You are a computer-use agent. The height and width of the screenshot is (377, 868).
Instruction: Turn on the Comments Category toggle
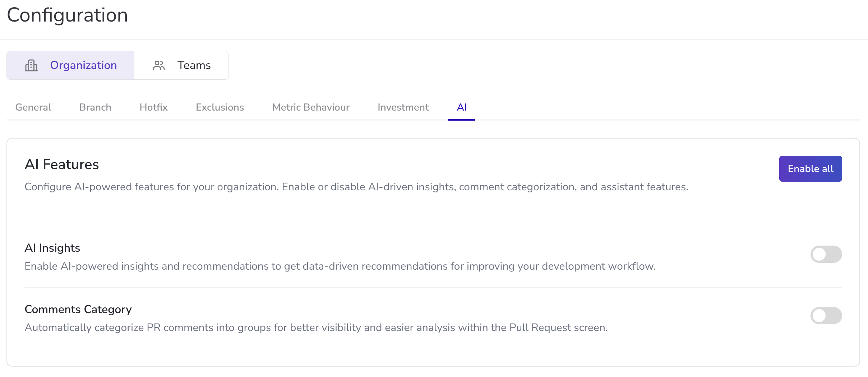826,316
